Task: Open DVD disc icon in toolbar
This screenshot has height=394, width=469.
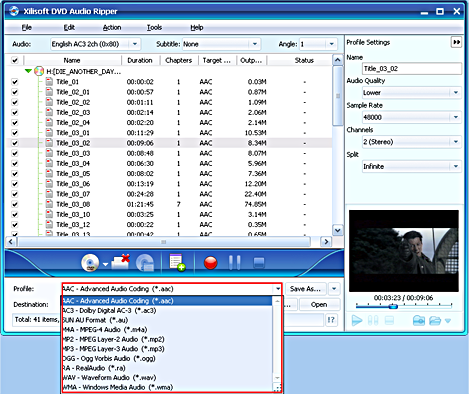Action: 90,263
